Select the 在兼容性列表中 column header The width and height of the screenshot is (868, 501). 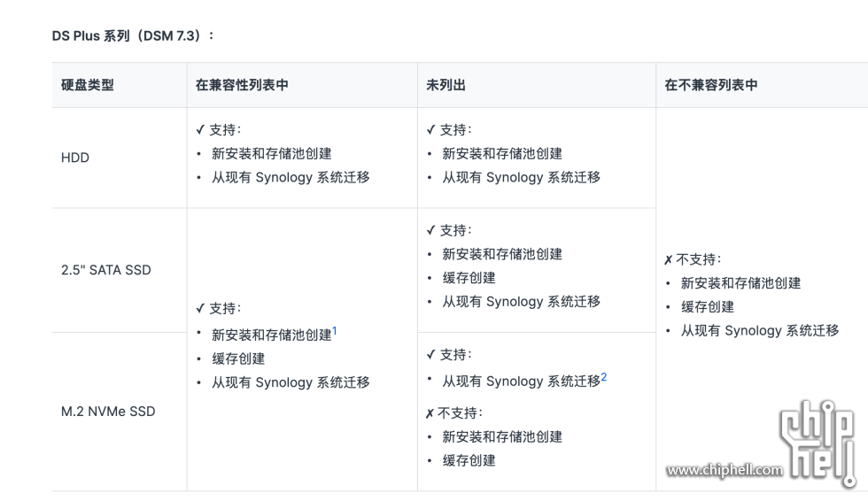(242, 85)
